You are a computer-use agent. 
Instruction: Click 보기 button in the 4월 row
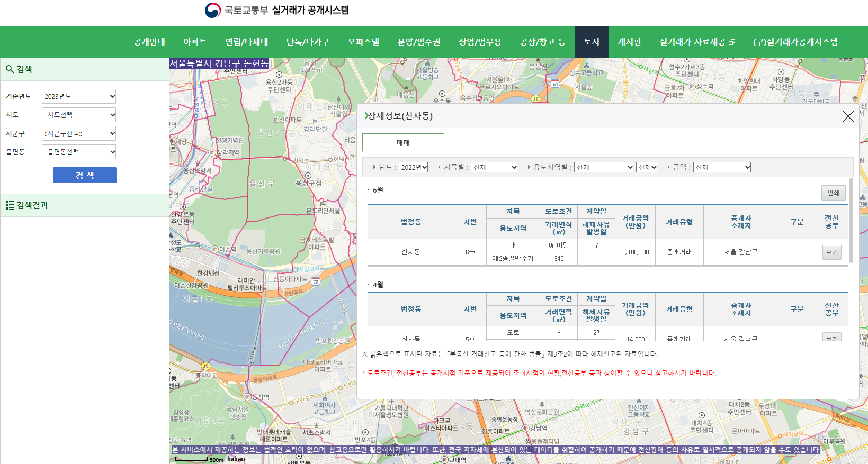click(832, 337)
